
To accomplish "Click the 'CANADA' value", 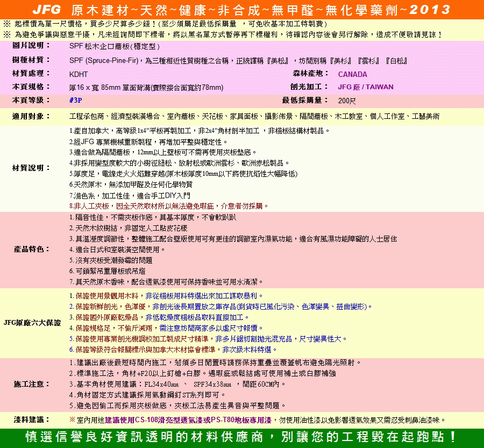I will point(352,74).
